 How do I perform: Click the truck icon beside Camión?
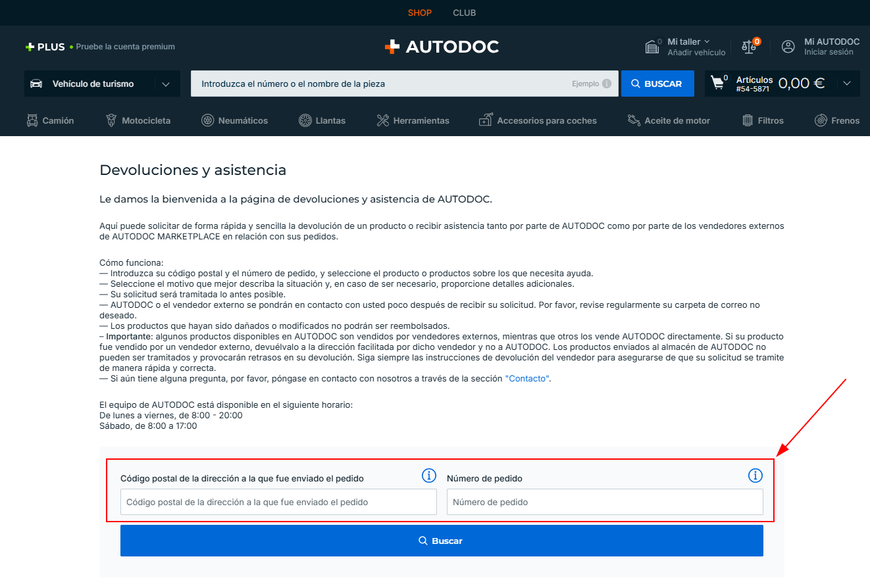pyautogui.click(x=32, y=120)
